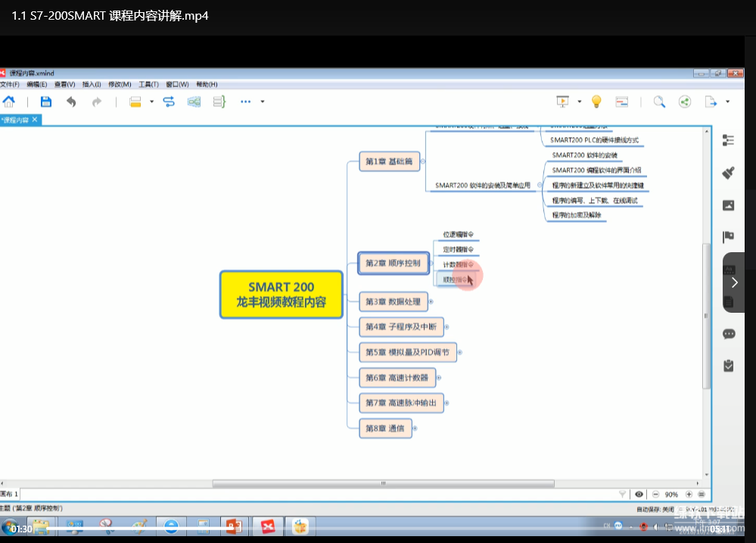
Task: Open the Export dropdown arrow
Action: 727,101
